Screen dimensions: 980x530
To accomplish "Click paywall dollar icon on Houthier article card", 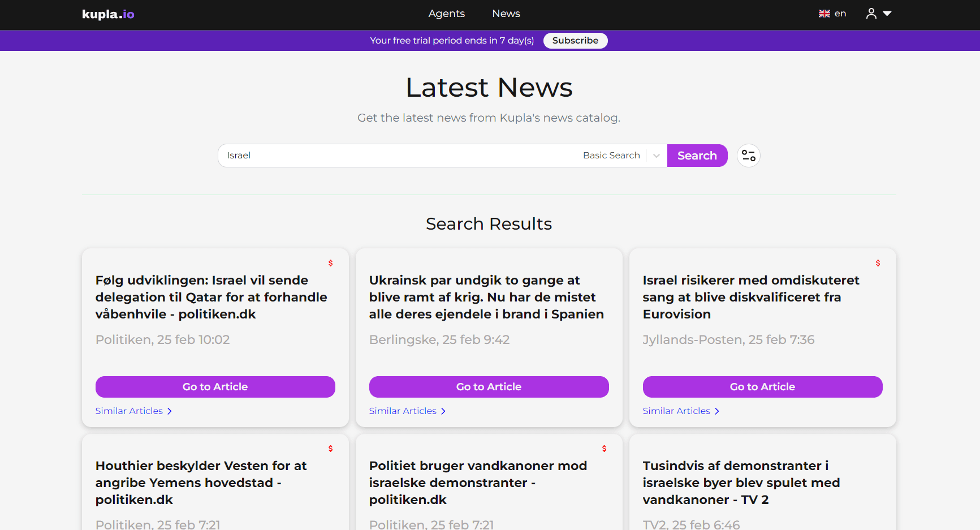I will point(331,449).
